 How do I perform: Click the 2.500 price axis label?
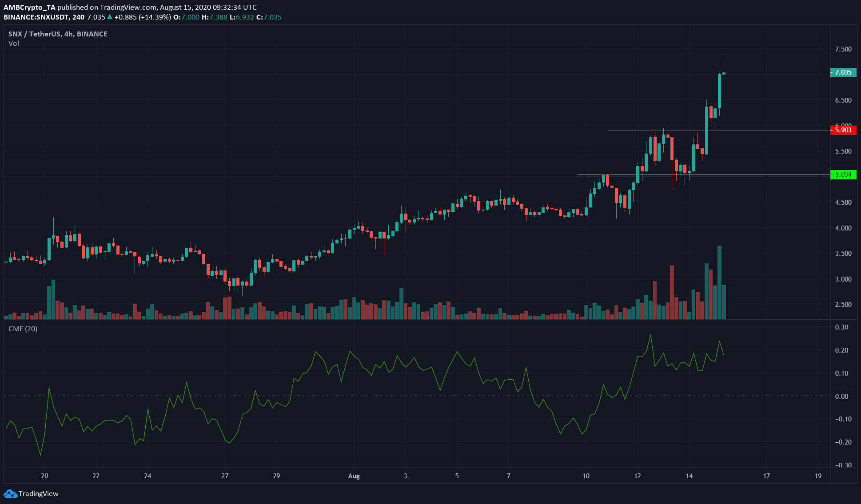click(843, 305)
